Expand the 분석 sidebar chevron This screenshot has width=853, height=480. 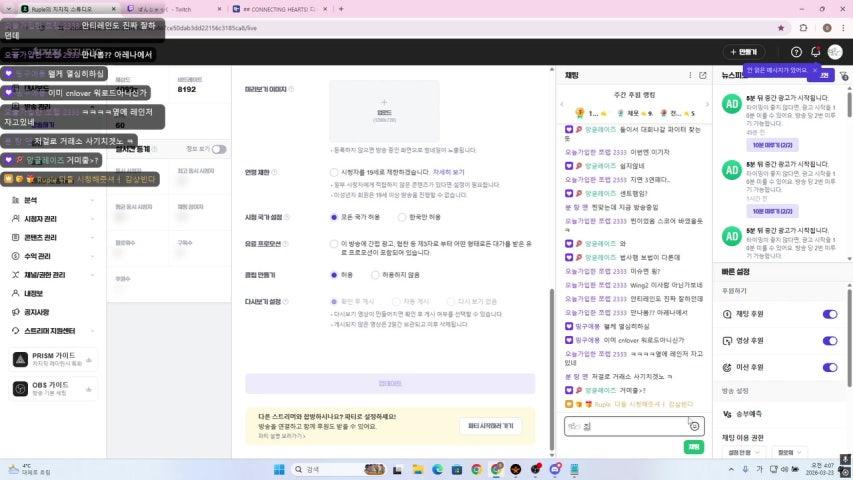[x=92, y=200]
